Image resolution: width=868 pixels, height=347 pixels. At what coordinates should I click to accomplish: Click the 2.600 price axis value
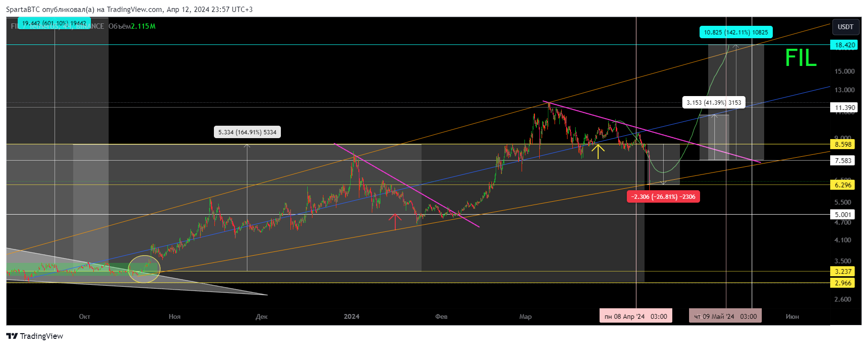tap(843, 299)
